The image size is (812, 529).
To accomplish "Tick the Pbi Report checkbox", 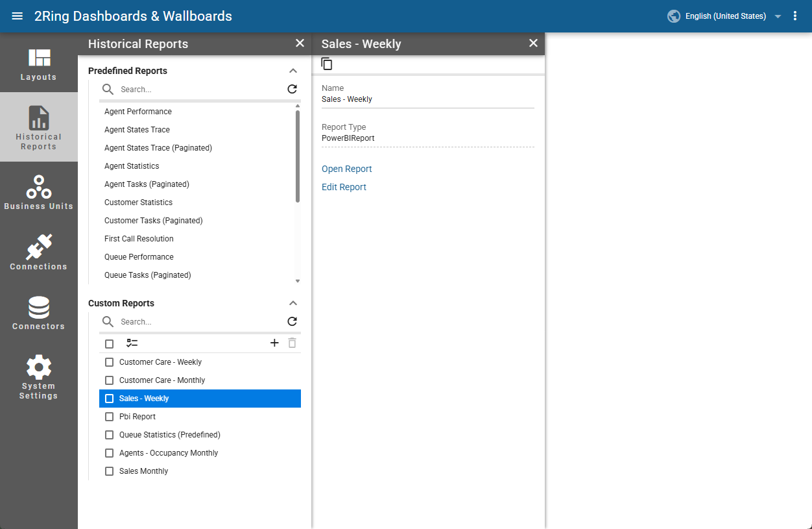I will coord(110,417).
